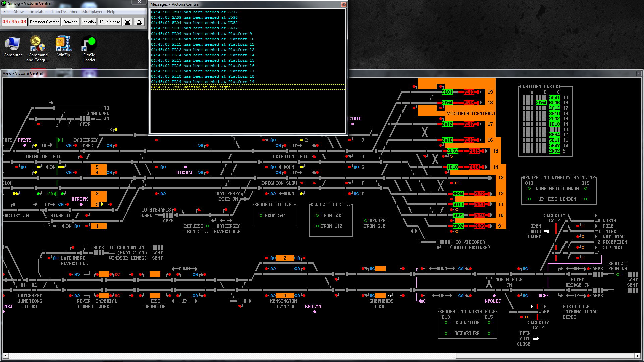
Task: Open Command and Conquer desktop shortcut
Action: click(38, 49)
